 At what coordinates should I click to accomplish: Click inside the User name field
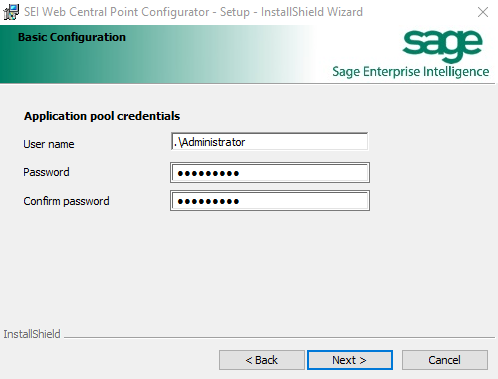click(x=270, y=142)
